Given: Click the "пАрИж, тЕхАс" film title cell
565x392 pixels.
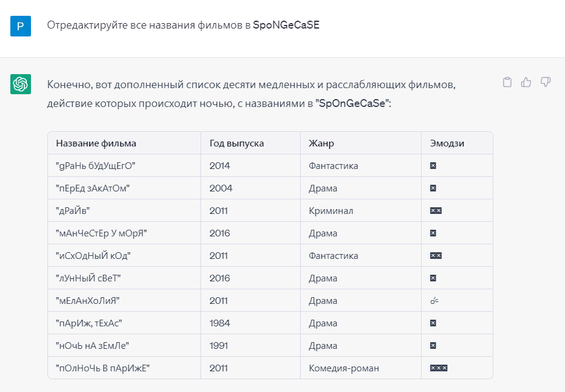Looking at the screenshot, I should (x=90, y=323).
